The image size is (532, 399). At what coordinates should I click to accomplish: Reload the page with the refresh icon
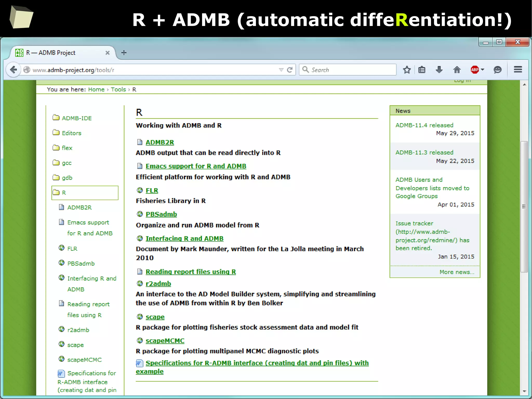coord(290,70)
